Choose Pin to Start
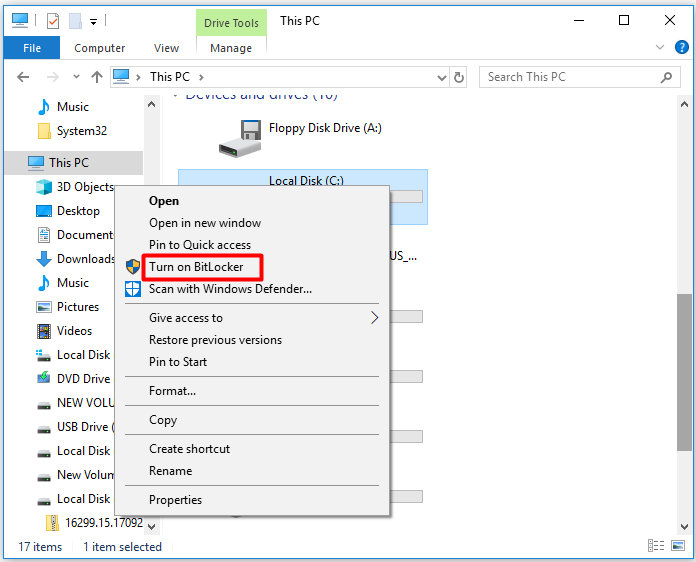This screenshot has height=562, width=696. coord(252,362)
